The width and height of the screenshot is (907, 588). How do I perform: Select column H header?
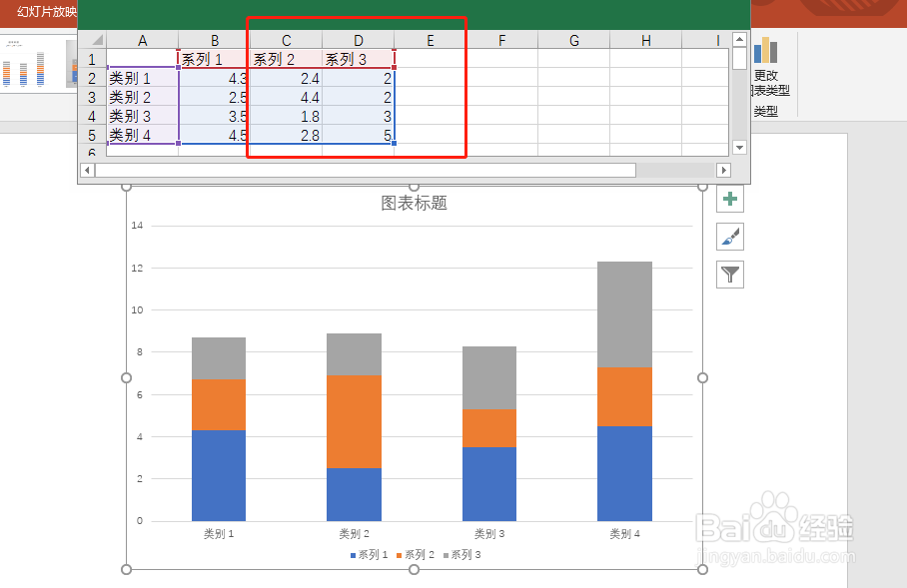[x=645, y=41]
